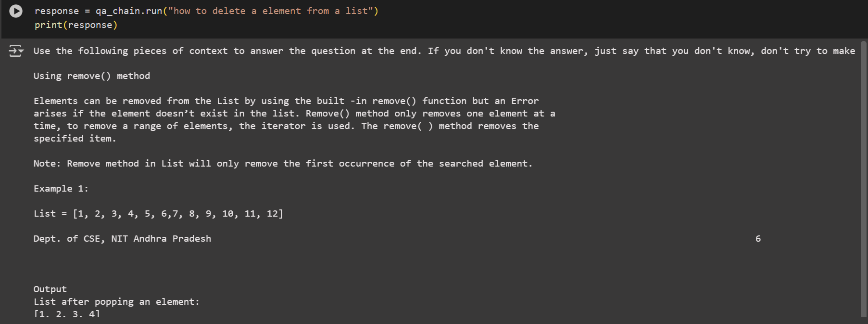Click the "time, to remove a range" line

pos(286,126)
